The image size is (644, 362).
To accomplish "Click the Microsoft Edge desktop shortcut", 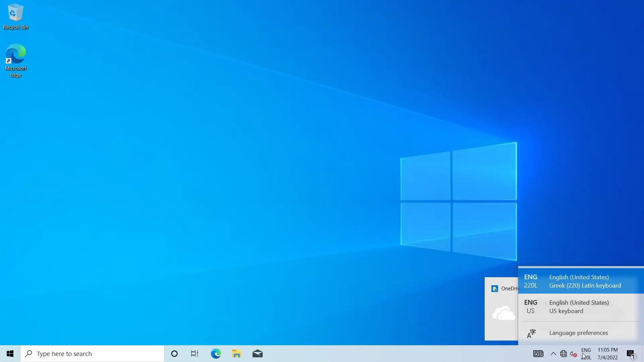I will tap(15, 60).
